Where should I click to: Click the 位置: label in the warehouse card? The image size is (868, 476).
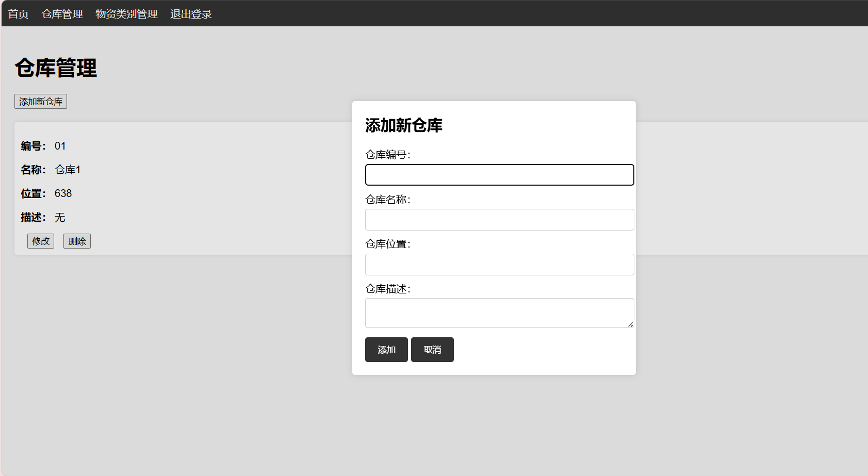(34, 193)
